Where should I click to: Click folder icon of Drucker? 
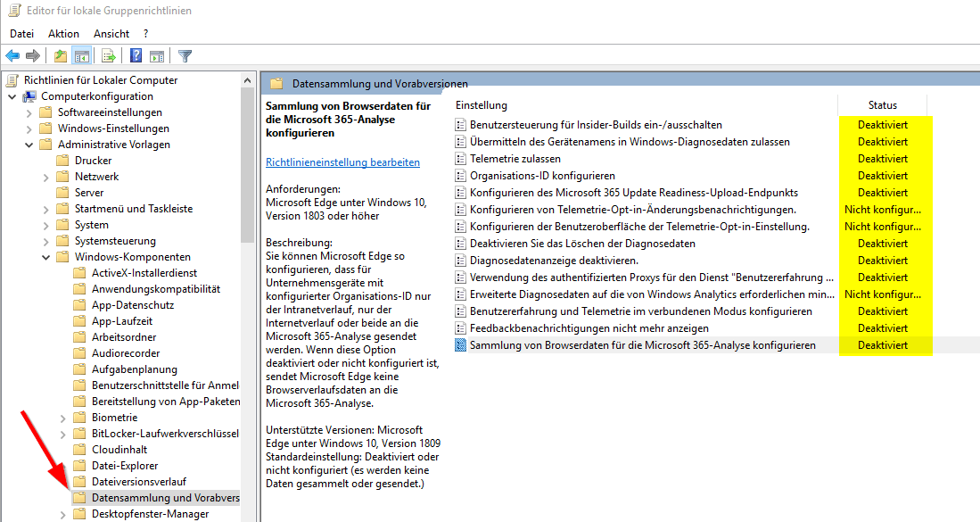[62, 160]
